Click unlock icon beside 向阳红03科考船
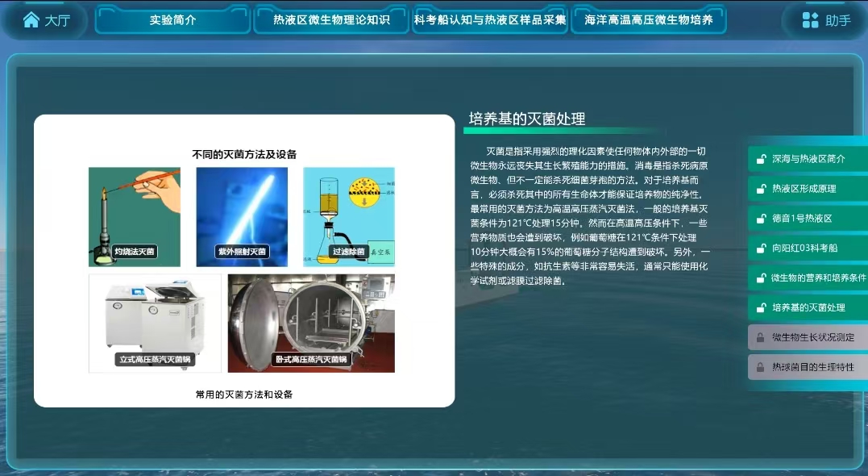Image resolution: width=868 pixels, height=476 pixels. (x=760, y=248)
